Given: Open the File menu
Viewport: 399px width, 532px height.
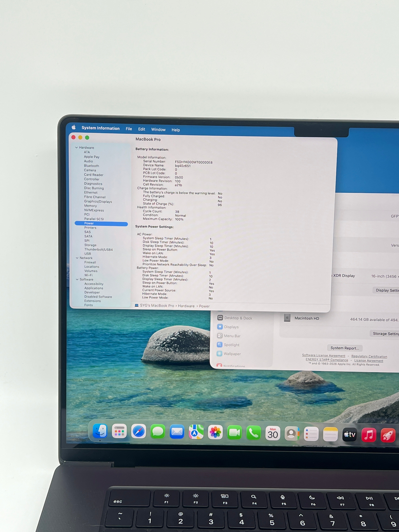Looking at the screenshot, I should [x=129, y=129].
